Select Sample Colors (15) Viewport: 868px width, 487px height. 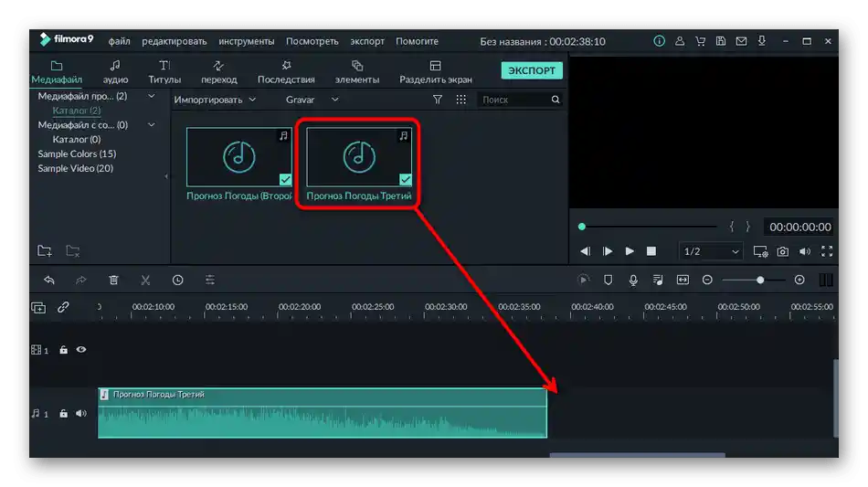click(x=77, y=154)
